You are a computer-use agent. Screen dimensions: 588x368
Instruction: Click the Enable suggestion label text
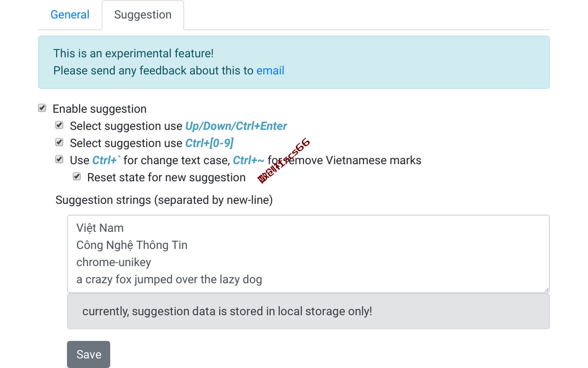coord(100,109)
